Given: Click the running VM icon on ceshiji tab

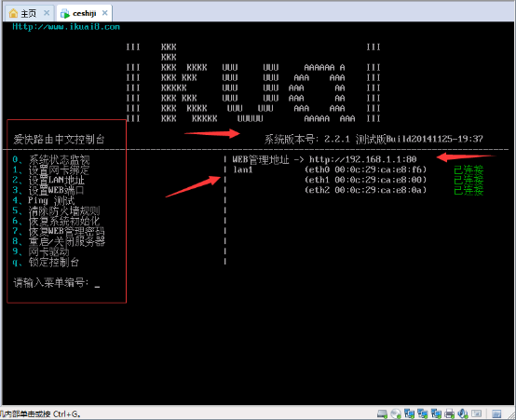Looking at the screenshot, I should [x=65, y=13].
